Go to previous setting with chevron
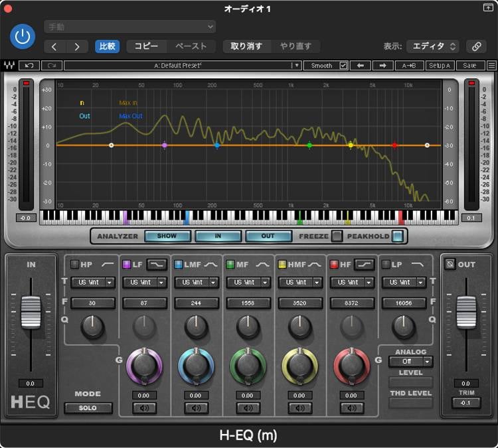Viewport: 498px width, 448px height. 54,46
